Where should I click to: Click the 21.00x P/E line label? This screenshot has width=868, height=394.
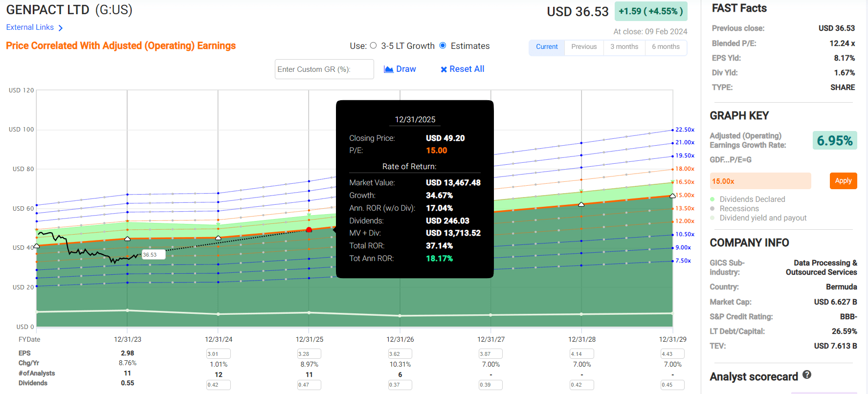click(x=685, y=142)
